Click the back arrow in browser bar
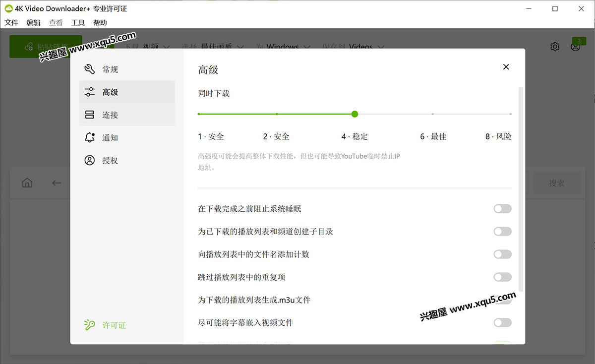 pyautogui.click(x=57, y=183)
